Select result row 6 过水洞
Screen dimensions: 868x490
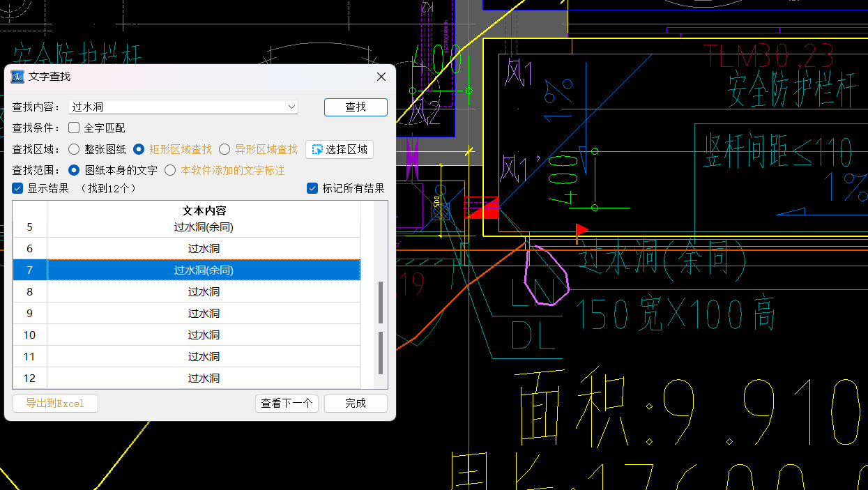pos(187,249)
